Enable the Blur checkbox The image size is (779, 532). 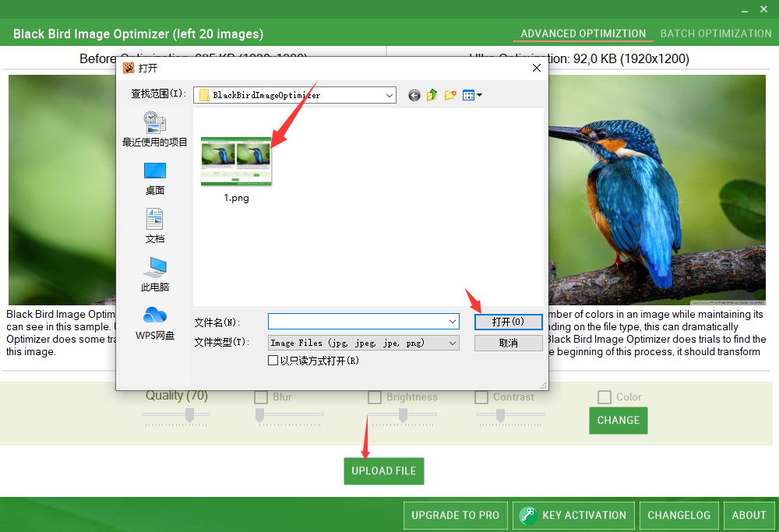click(x=261, y=397)
